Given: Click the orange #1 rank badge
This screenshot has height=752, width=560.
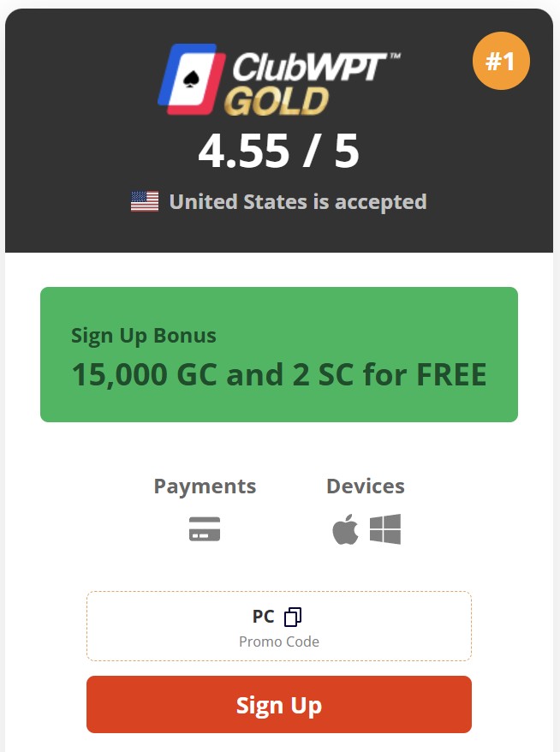Looking at the screenshot, I should pos(501,61).
